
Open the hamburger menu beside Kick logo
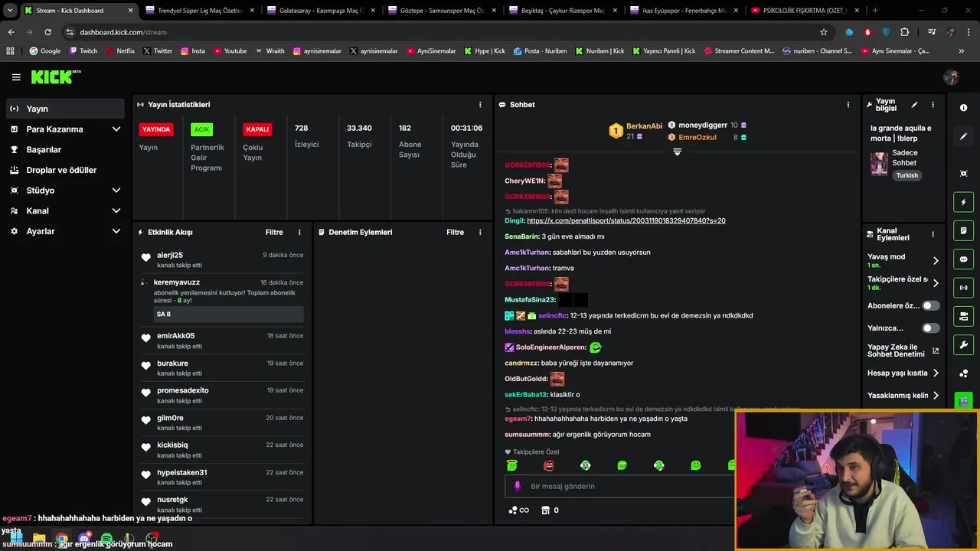(16, 77)
